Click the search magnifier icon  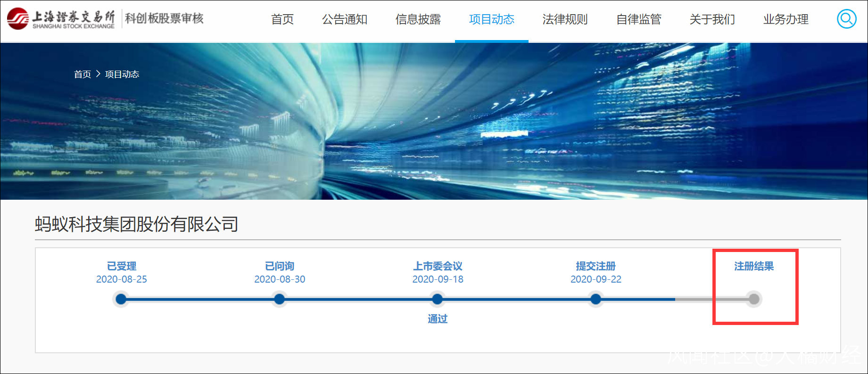point(846,19)
